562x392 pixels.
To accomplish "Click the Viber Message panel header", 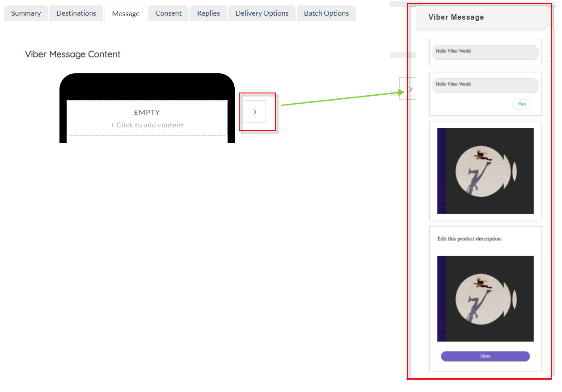I will pos(456,17).
